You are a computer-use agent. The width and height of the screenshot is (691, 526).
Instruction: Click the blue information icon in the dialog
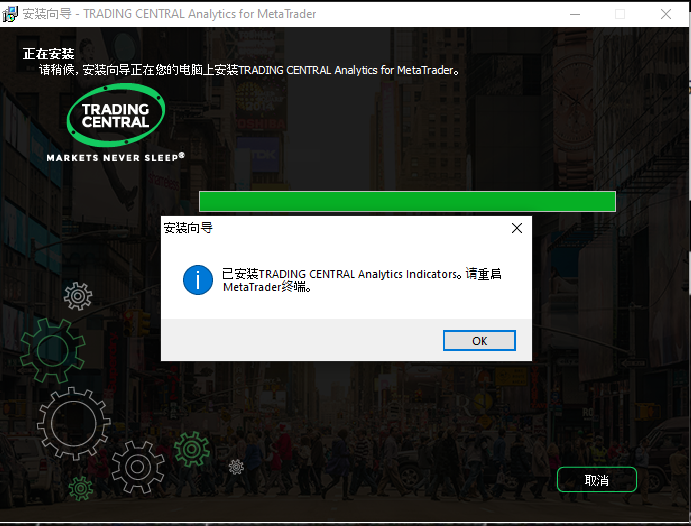(x=197, y=280)
